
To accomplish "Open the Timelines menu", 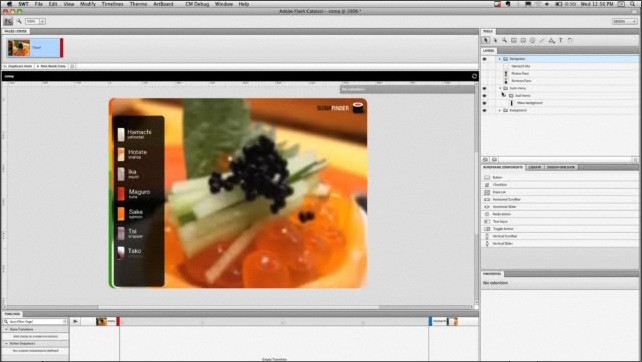I will pyautogui.click(x=113, y=4).
